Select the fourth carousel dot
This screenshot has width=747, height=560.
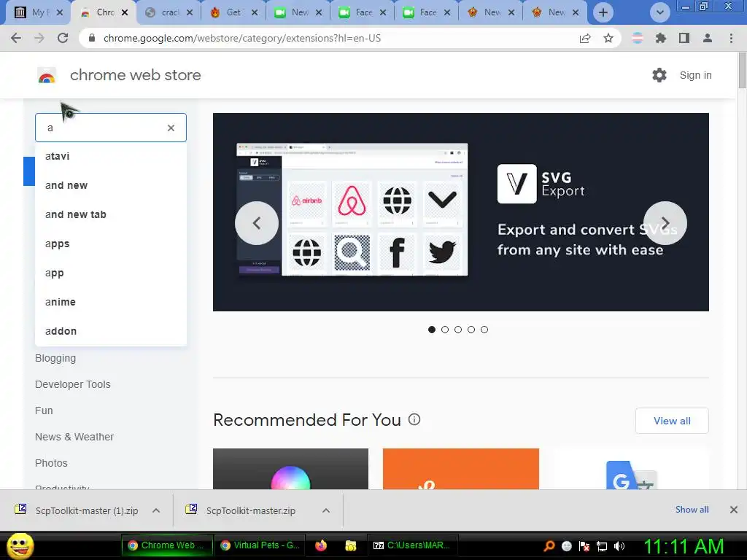click(x=471, y=330)
